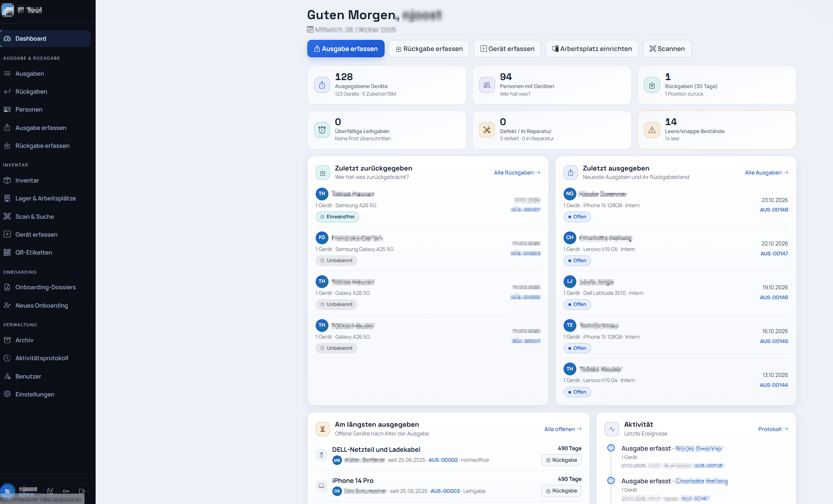Screen dimensions: 833x504
Task: Click the Scan & Suche sidebar icon
Action: [7, 216]
